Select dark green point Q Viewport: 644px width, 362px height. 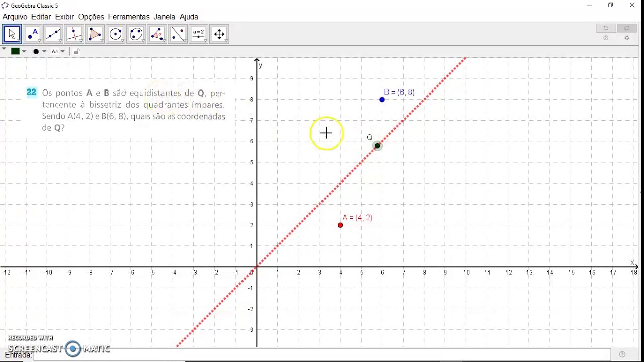(x=378, y=146)
